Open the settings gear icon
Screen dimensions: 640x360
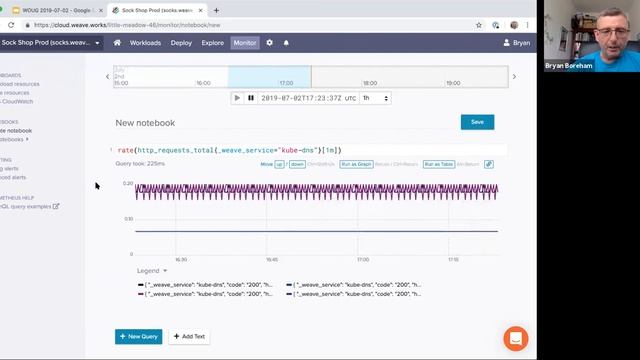(x=269, y=42)
